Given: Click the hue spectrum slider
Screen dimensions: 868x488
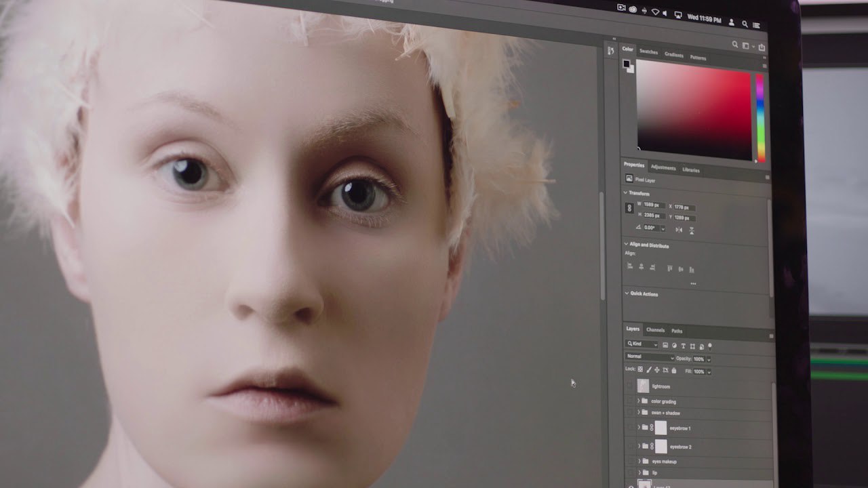Looking at the screenshot, I should [x=760, y=117].
